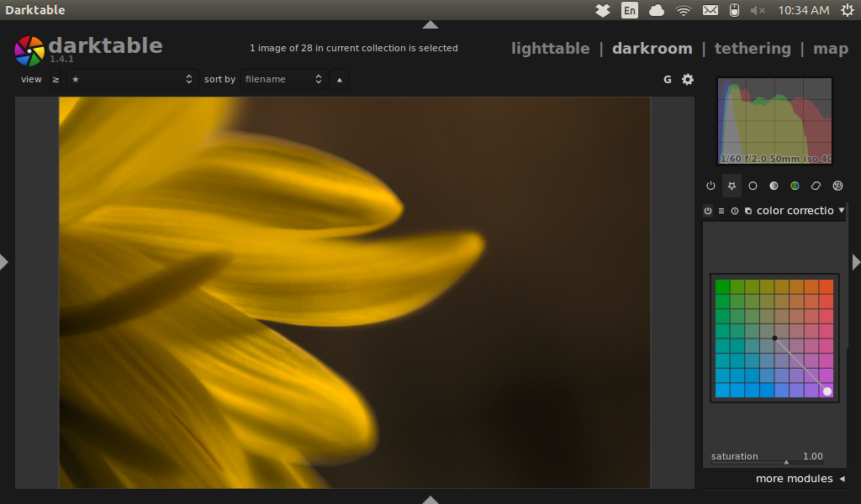Switch to the tone group gradient circle

pos(774,186)
